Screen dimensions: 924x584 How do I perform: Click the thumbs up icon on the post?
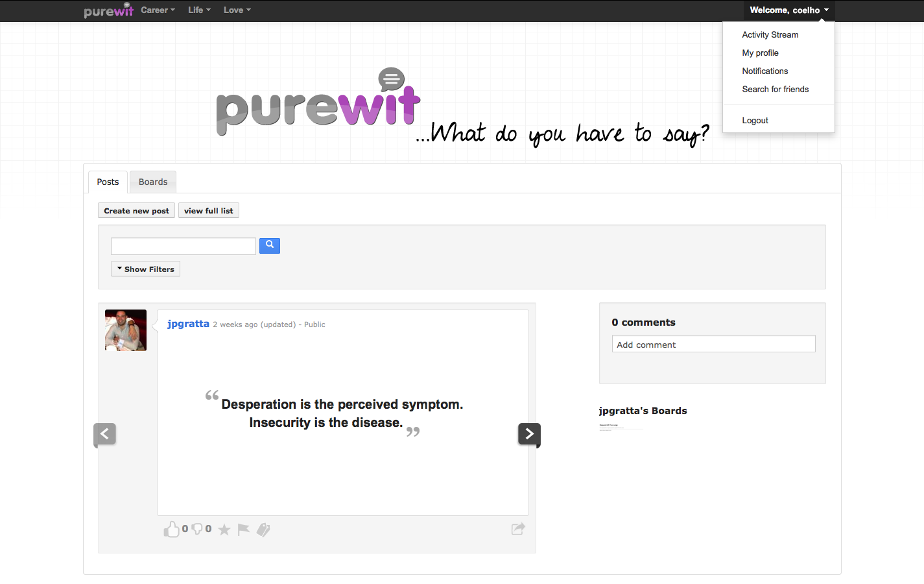171,529
